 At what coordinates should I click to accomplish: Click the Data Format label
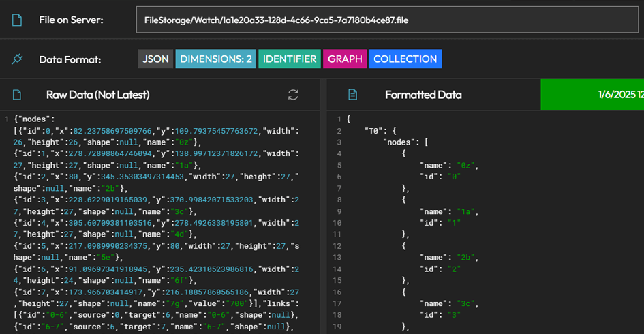[x=70, y=59]
